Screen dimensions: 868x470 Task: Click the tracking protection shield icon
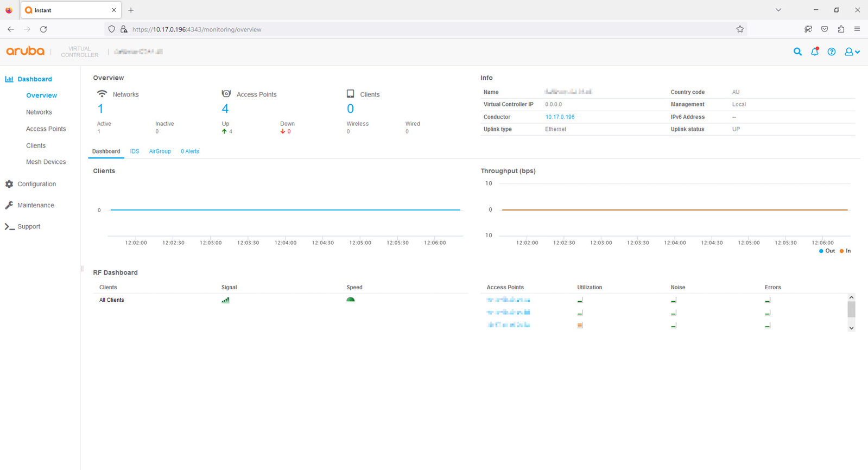112,29
